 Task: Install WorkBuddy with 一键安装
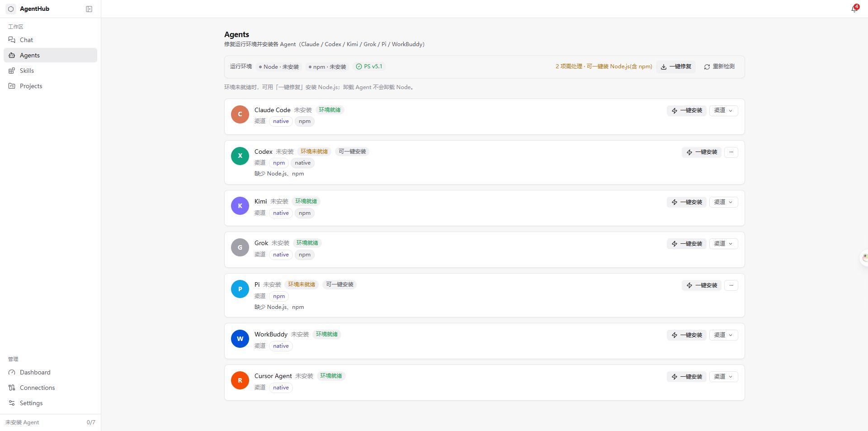click(687, 335)
